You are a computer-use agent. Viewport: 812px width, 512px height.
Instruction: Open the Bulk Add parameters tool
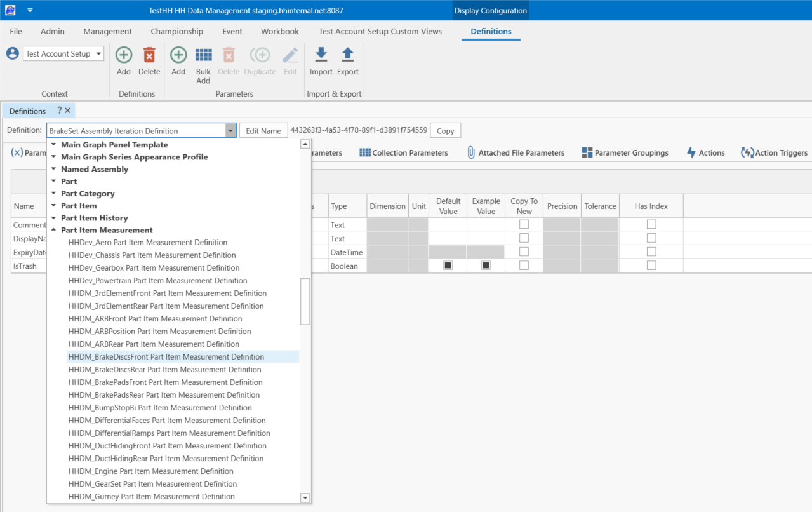203,55
